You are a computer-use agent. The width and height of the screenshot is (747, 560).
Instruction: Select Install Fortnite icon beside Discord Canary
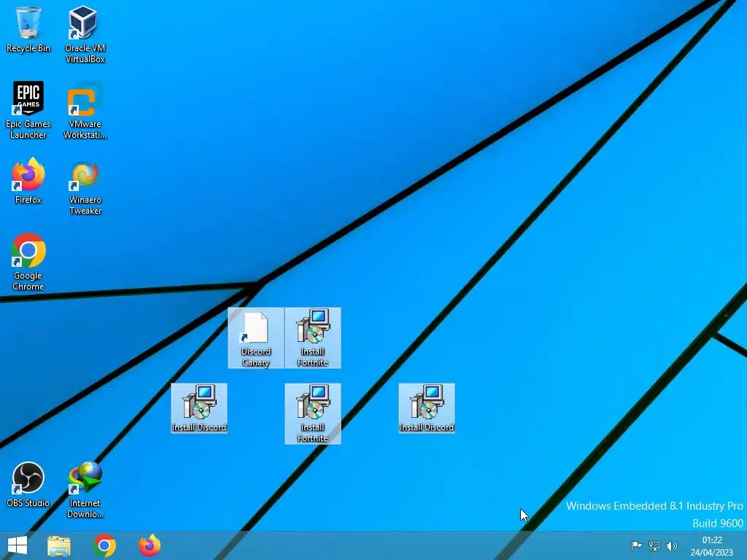(x=312, y=338)
